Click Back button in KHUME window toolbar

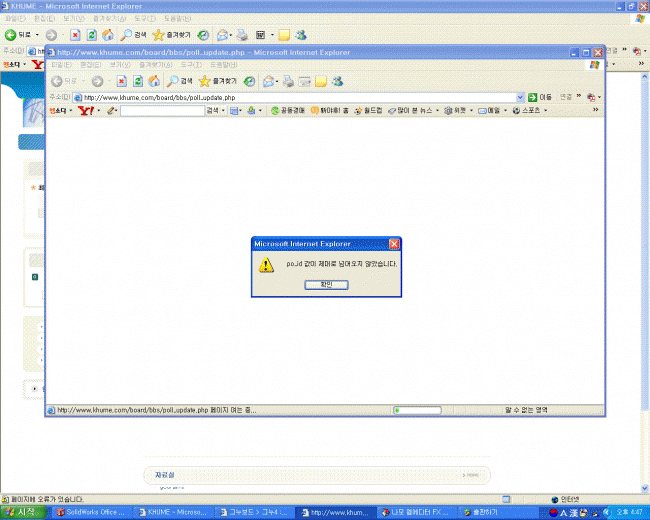coord(18,35)
